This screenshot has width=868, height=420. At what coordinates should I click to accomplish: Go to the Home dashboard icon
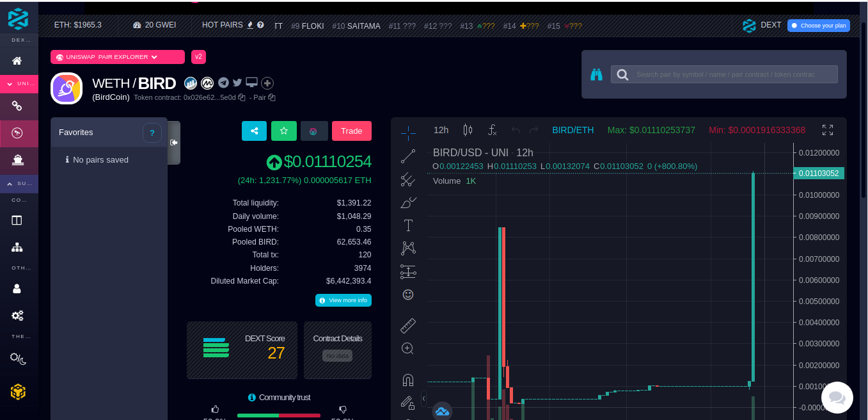17,61
